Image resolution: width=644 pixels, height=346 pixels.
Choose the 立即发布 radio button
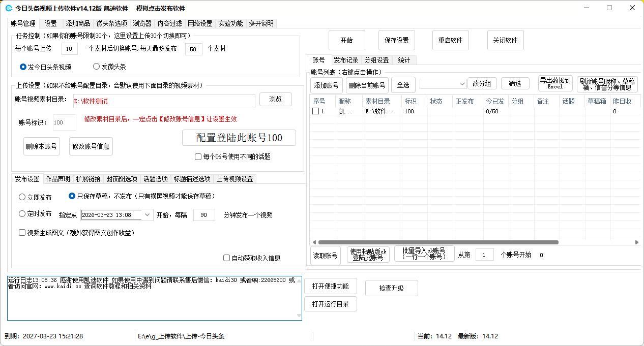[x=22, y=197]
